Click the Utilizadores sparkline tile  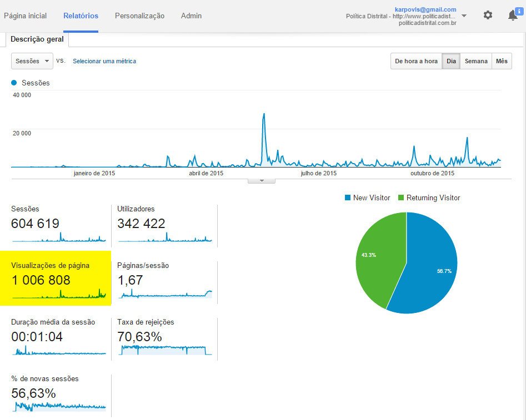(164, 225)
